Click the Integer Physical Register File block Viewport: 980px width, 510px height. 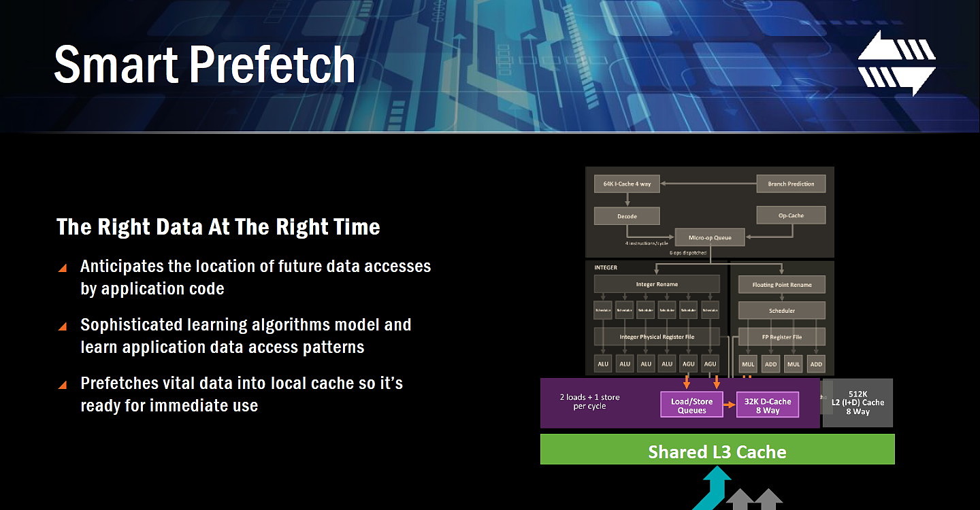(x=657, y=337)
